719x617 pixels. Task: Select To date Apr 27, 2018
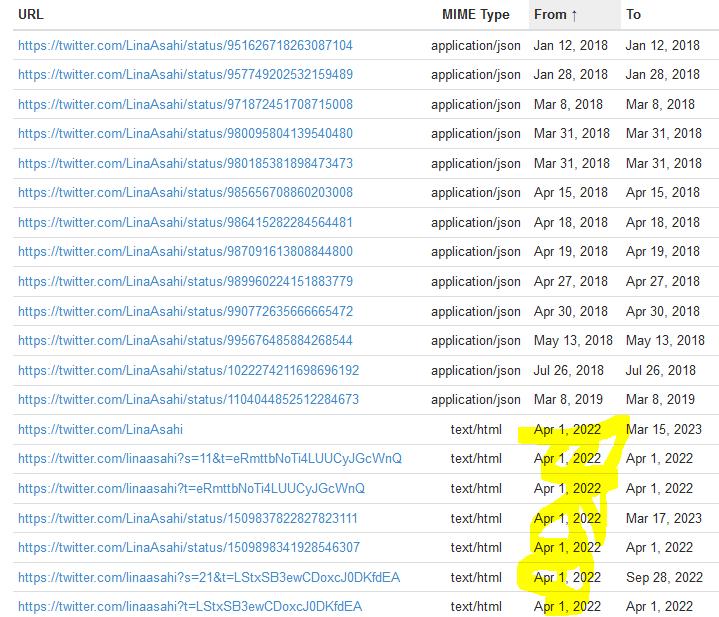[663, 281]
